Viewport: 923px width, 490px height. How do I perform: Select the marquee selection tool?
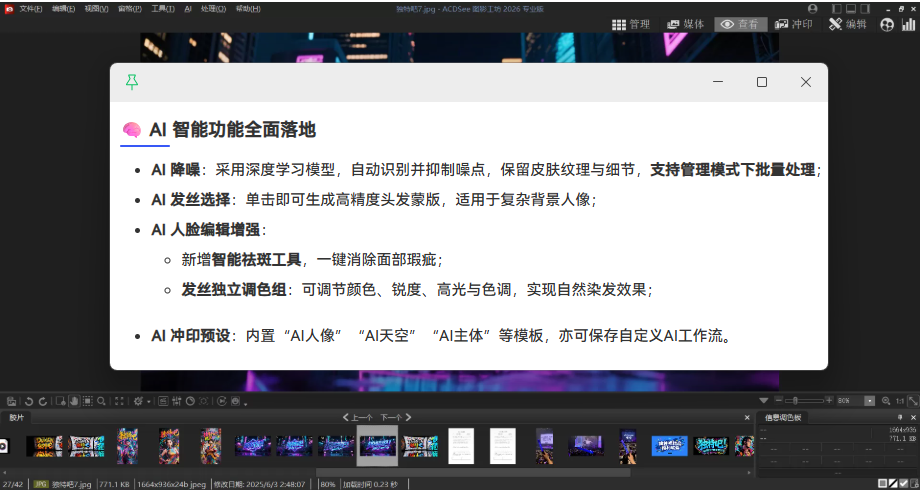coord(88,401)
